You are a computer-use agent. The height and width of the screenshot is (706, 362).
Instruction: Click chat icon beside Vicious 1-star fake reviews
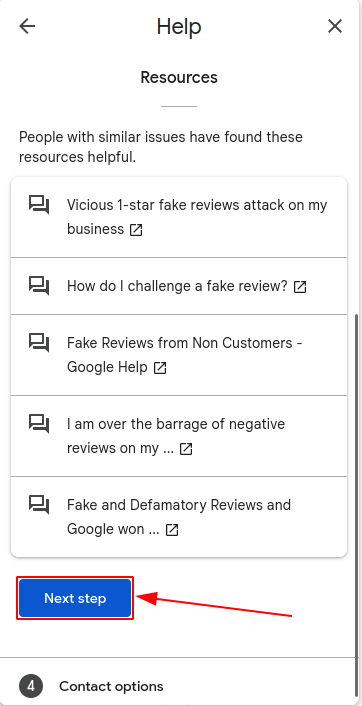click(x=39, y=205)
